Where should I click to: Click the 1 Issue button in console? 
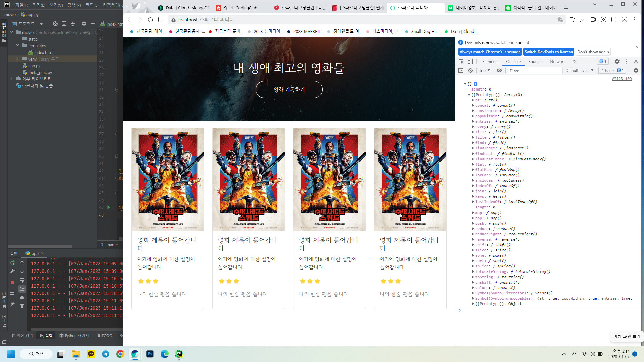(x=612, y=70)
